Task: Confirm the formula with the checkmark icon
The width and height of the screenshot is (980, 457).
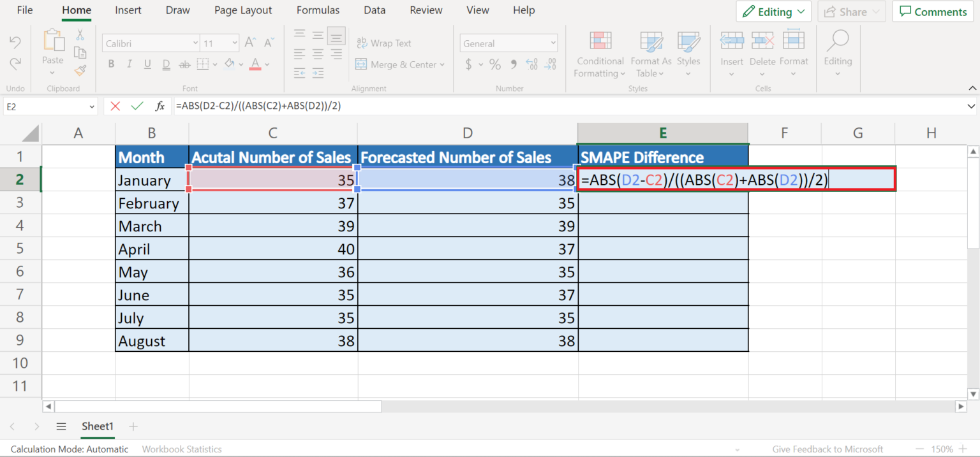Action: [137, 106]
